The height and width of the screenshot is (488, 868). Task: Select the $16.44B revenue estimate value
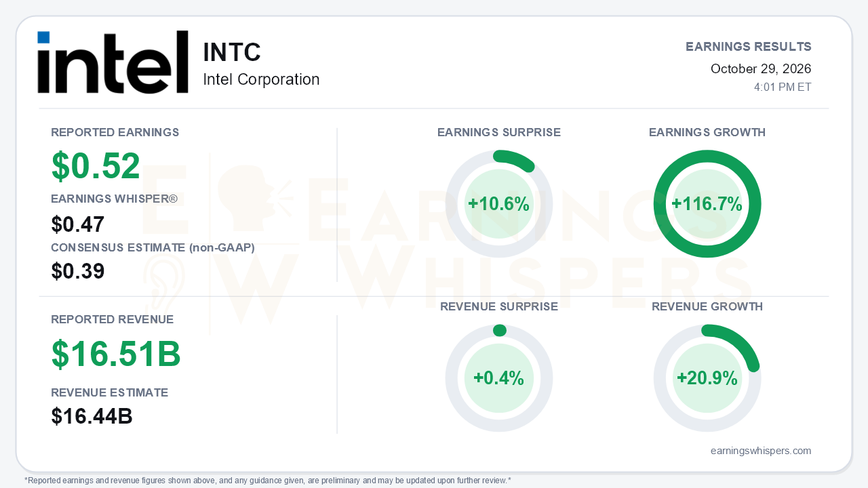(92, 416)
